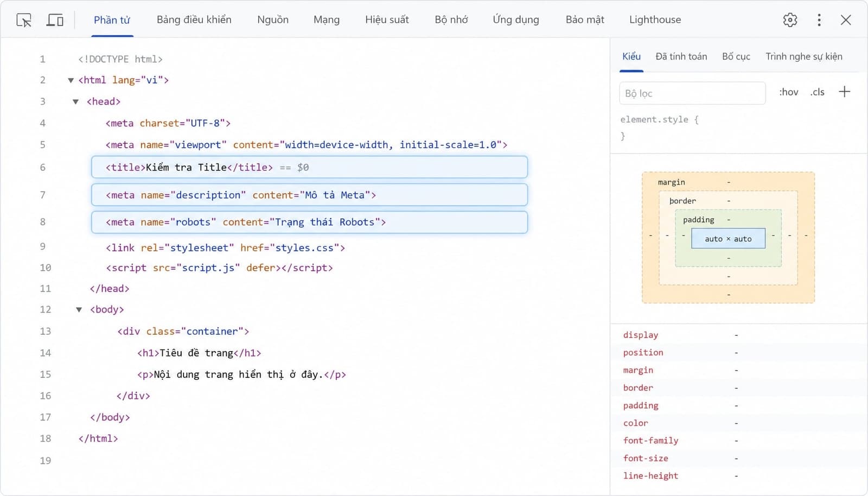The image size is (868, 496).
Task: Toggle the device toolbar icon
Action: (55, 20)
